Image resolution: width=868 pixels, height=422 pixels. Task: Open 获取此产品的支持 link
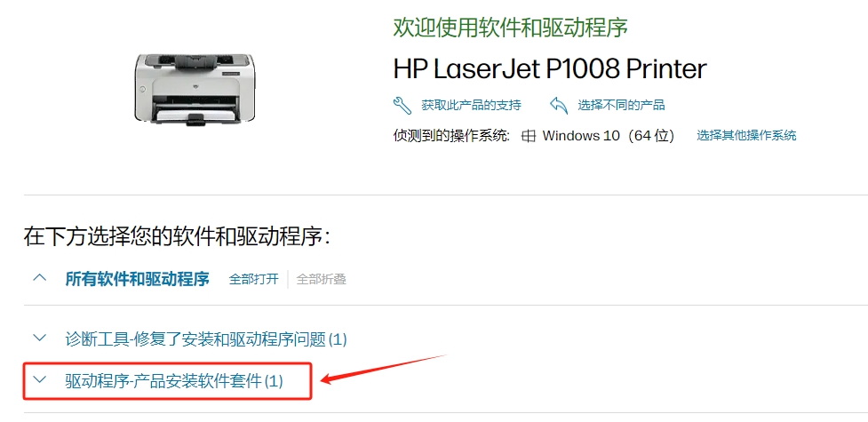click(471, 105)
